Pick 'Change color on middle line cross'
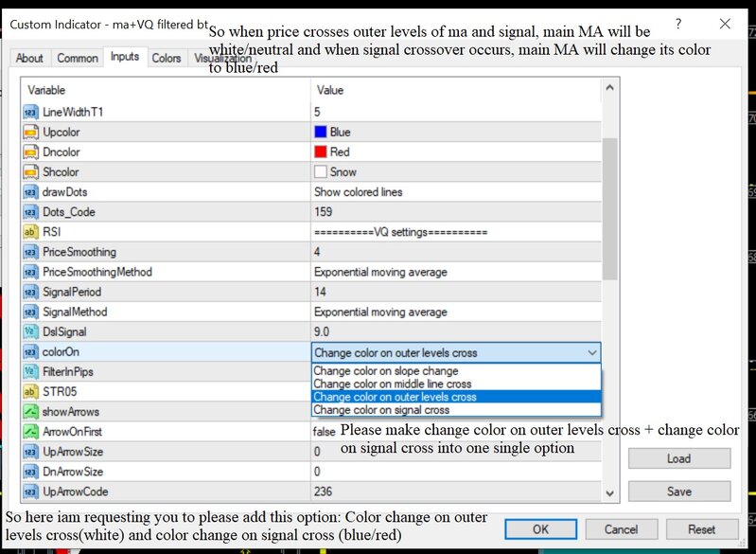756x554 pixels. (392, 384)
